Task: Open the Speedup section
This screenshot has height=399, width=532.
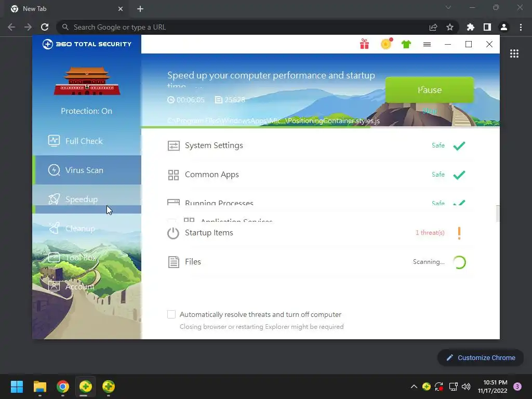Action: (87, 199)
